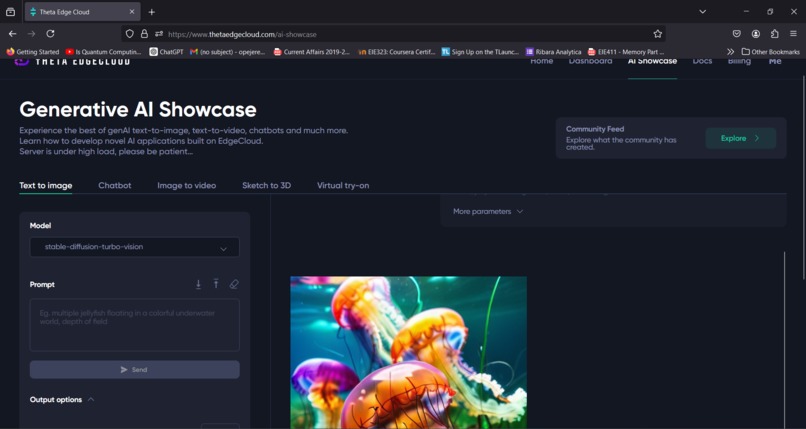Send the prompt
This screenshot has width=806, height=429.
point(135,369)
